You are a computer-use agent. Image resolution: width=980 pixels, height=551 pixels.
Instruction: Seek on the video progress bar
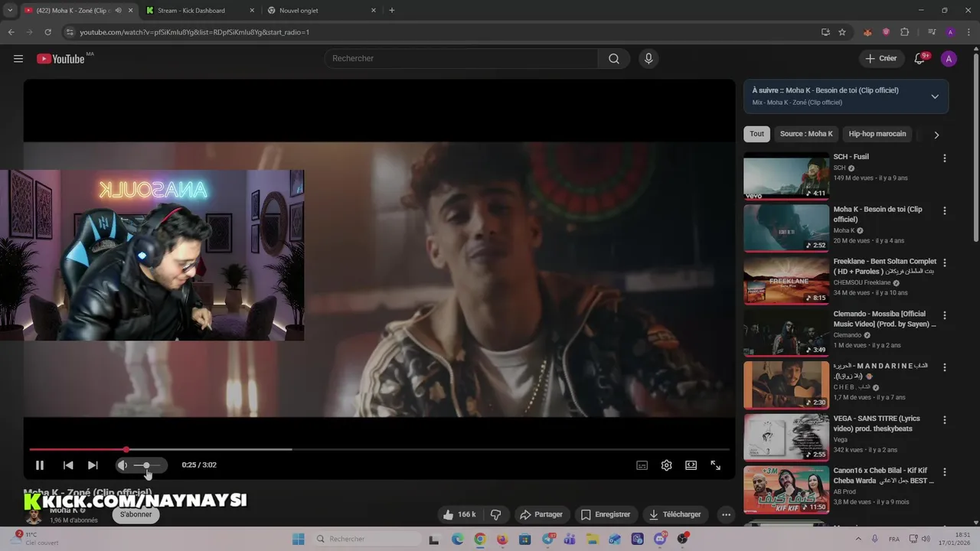(x=379, y=450)
